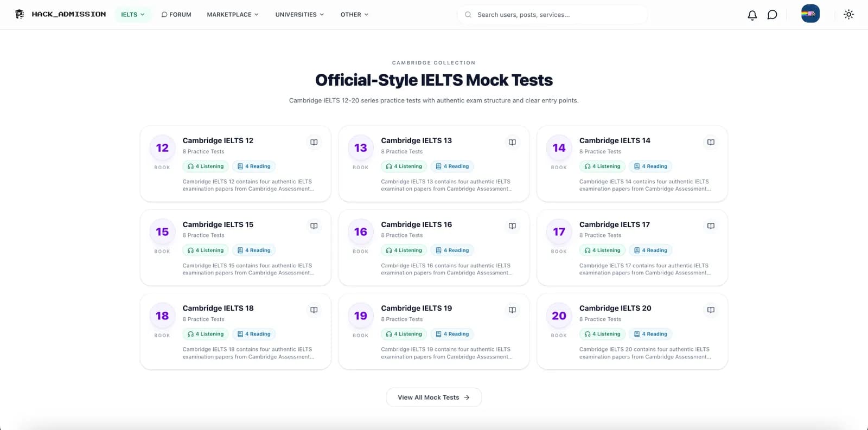Image resolution: width=868 pixels, height=430 pixels.
Task: Click the book icon on Cambridge IELTS 15
Action: [314, 226]
